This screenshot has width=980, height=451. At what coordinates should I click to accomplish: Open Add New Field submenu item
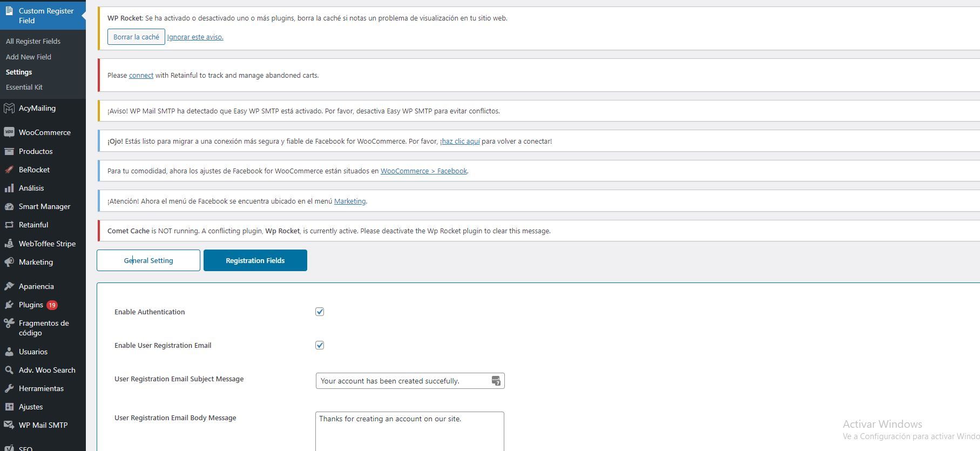[x=29, y=57]
